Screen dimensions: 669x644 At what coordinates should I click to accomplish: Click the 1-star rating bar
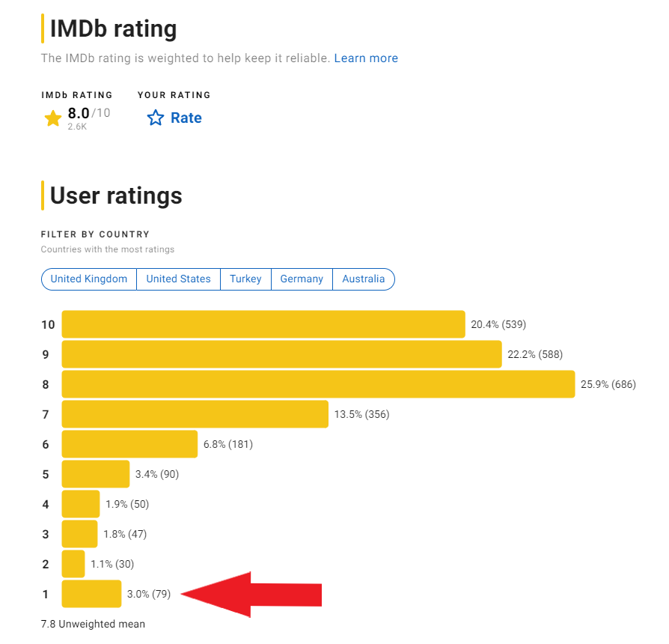91,594
